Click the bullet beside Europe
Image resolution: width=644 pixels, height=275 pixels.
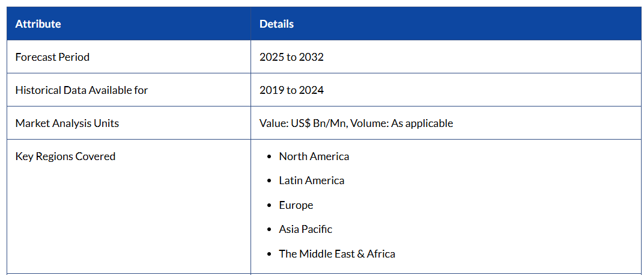click(270, 206)
